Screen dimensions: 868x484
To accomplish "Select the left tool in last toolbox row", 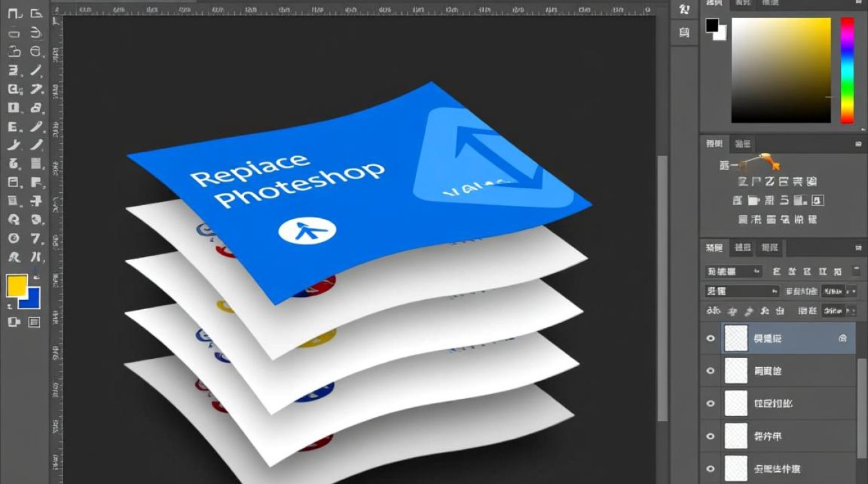I will coord(14,257).
